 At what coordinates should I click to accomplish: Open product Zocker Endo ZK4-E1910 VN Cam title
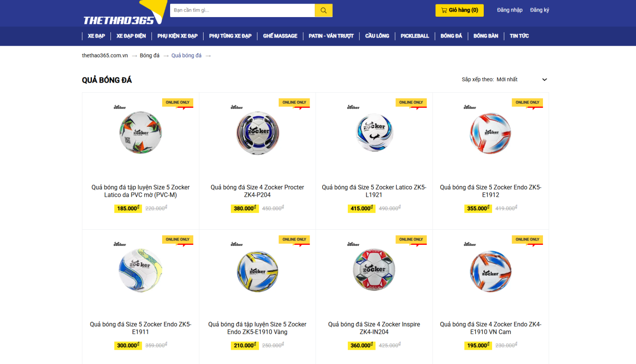(491, 328)
